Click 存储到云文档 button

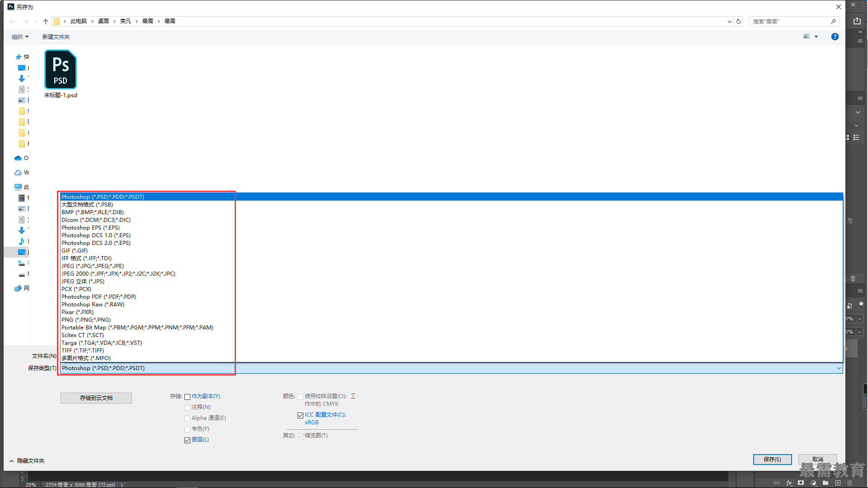point(96,398)
